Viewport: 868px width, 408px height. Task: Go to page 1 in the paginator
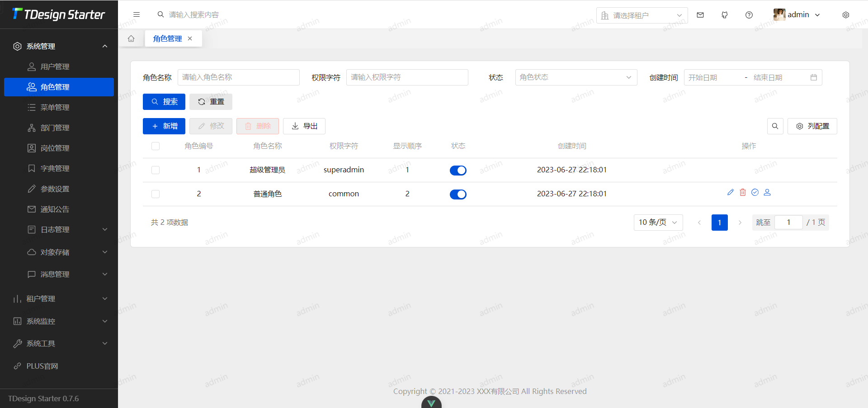(720, 222)
